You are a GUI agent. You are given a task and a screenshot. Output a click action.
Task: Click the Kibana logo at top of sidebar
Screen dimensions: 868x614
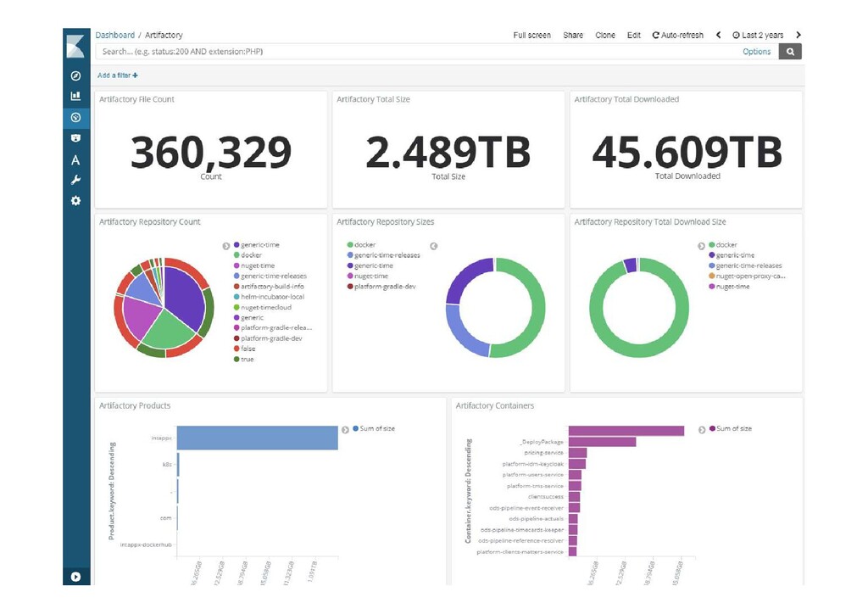click(75, 46)
